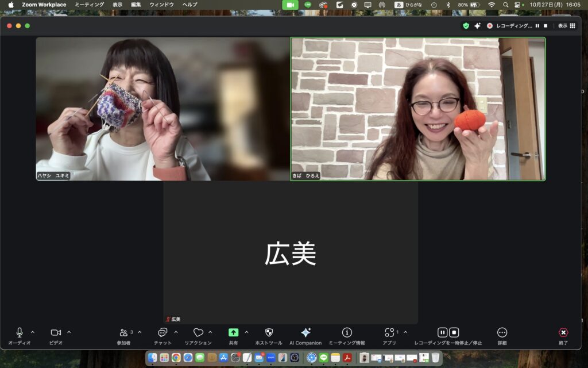Expand the video options arrow beside ビデオ

click(69, 332)
